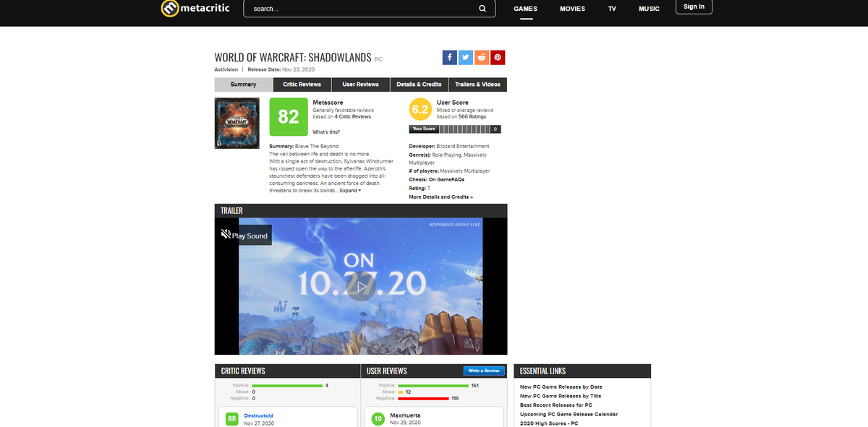Viewport: 868px width, 427px height.
Task: Share the page on Twitter
Action: pyautogui.click(x=465, y=57)
